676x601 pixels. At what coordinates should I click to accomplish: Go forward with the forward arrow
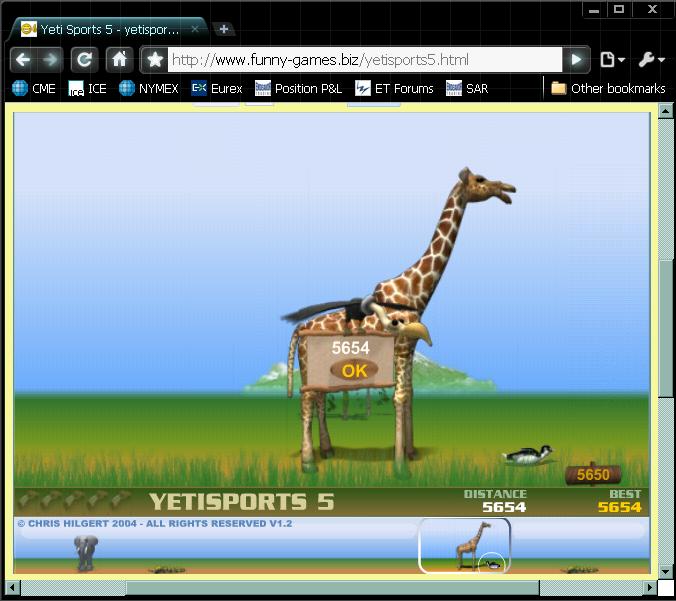click(50, 59)
